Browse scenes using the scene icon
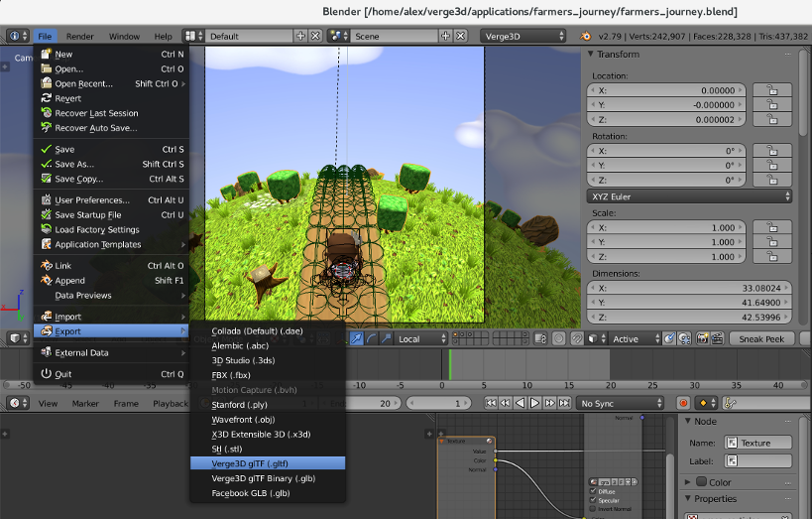 pyautogui.click(x=339, y=36)
